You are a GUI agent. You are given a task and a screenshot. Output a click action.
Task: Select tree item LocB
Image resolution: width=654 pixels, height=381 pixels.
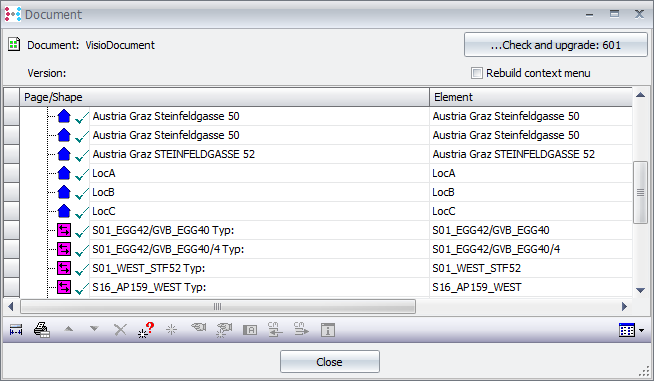point(103,192)
